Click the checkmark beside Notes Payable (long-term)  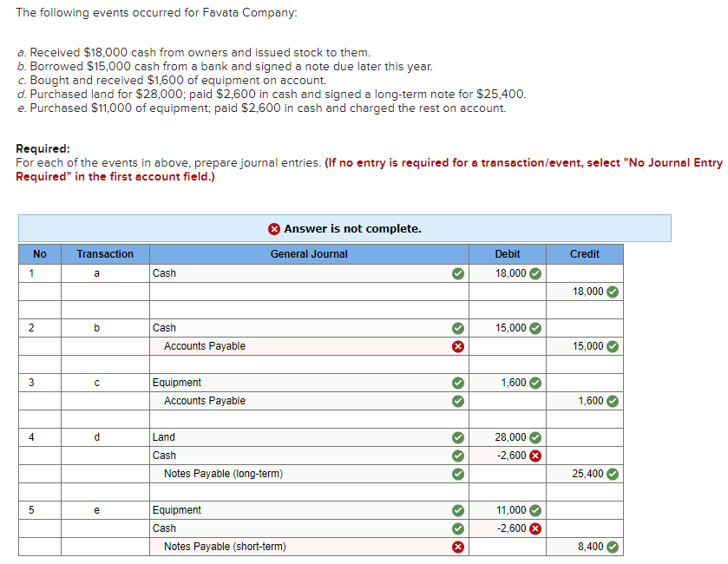point(458,473)
